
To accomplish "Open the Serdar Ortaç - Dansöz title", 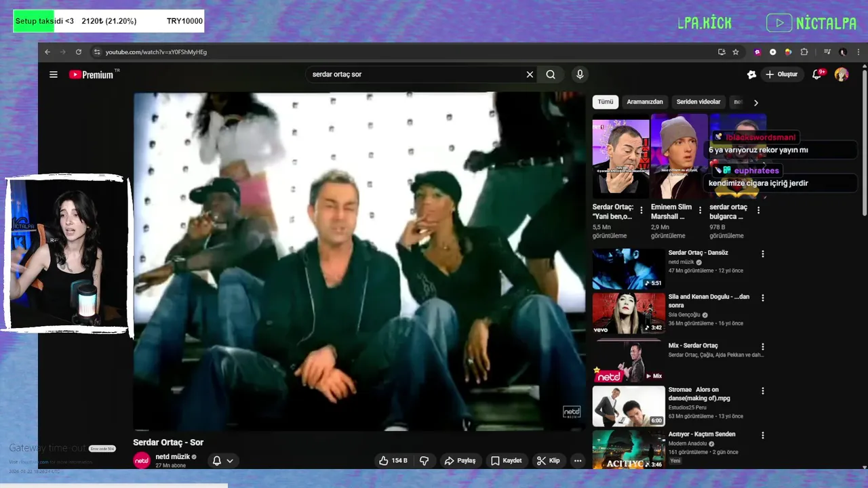I will 698,253.
